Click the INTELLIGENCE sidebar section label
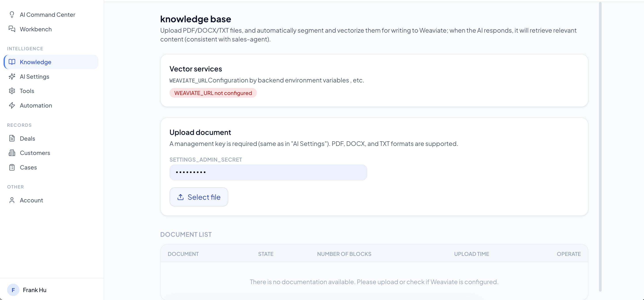The image size is (644, 300). tap(25, 49)
